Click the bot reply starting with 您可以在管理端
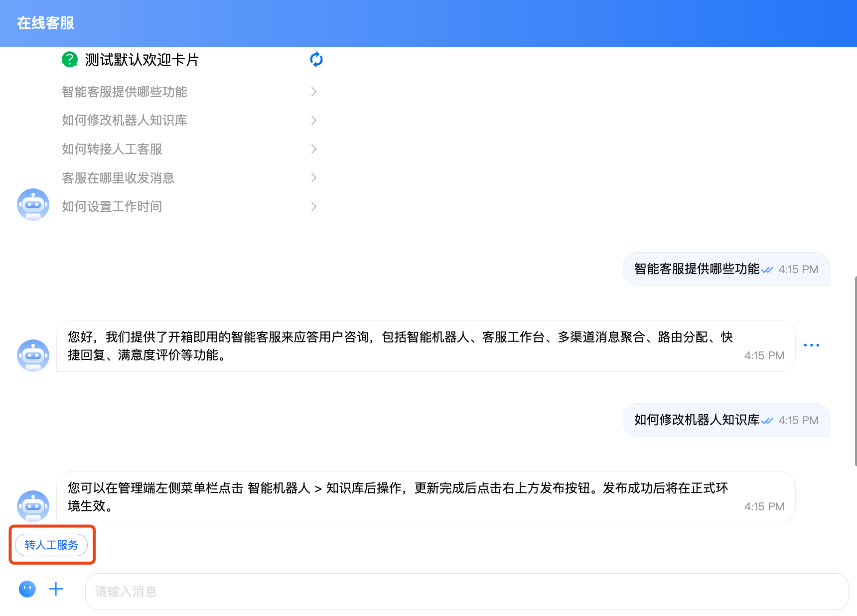The image size is (857, 616). 426,497
